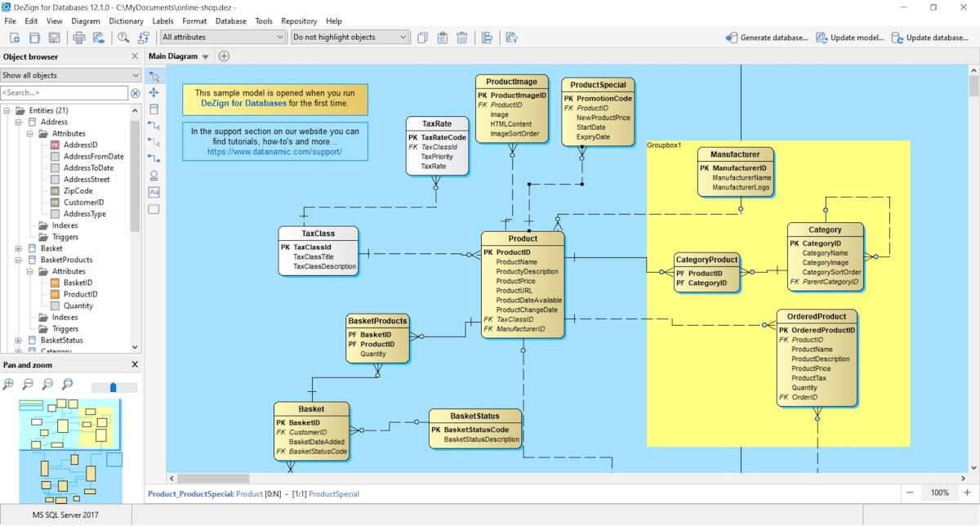Click the New model toolbar icon

[x=15, y=38]
